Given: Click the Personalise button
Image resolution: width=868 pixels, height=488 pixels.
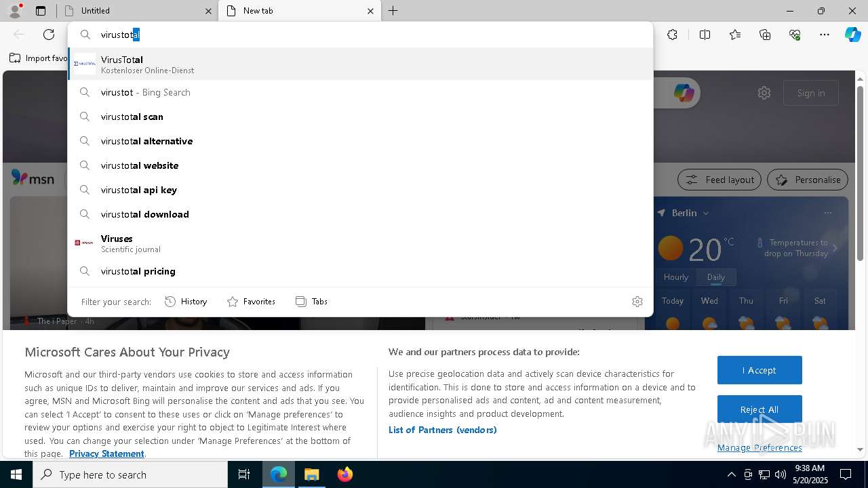Looking at the screenshot, I should pos(808,180).
